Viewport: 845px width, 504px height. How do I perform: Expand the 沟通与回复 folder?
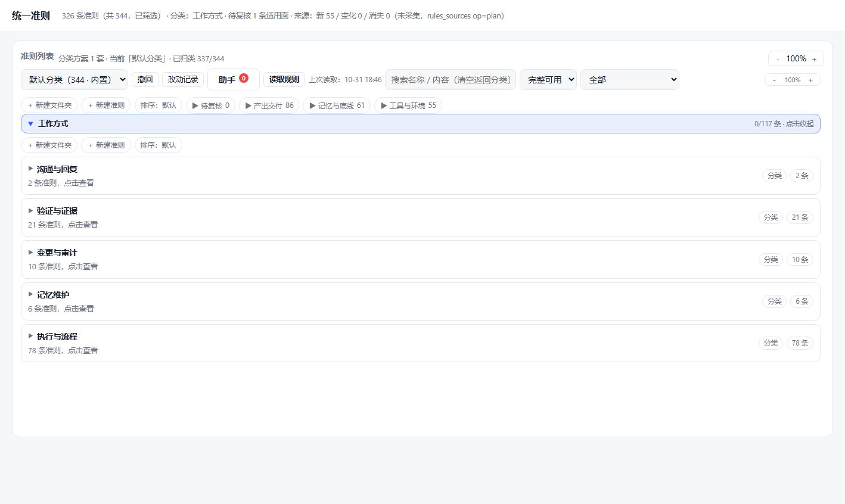[x=421, y=176]
